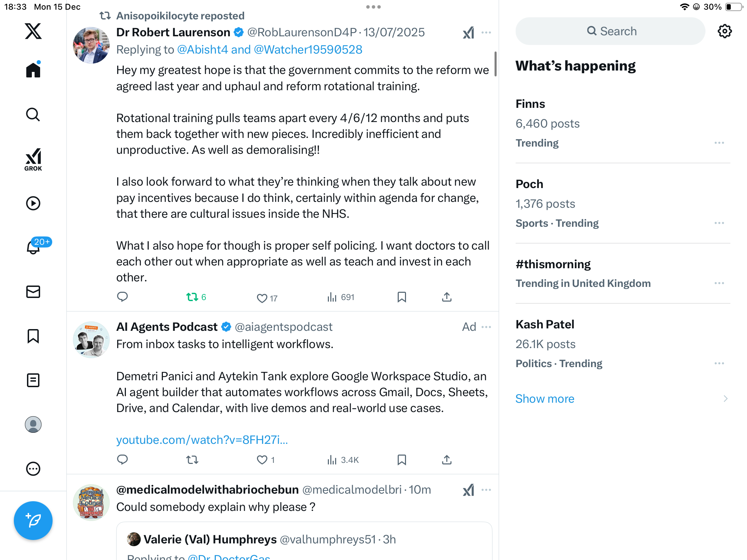This screenshot has width=747, height=560.
Task: Reply to the AI Agents Podcast post
Action: click(x=122, y=459)
